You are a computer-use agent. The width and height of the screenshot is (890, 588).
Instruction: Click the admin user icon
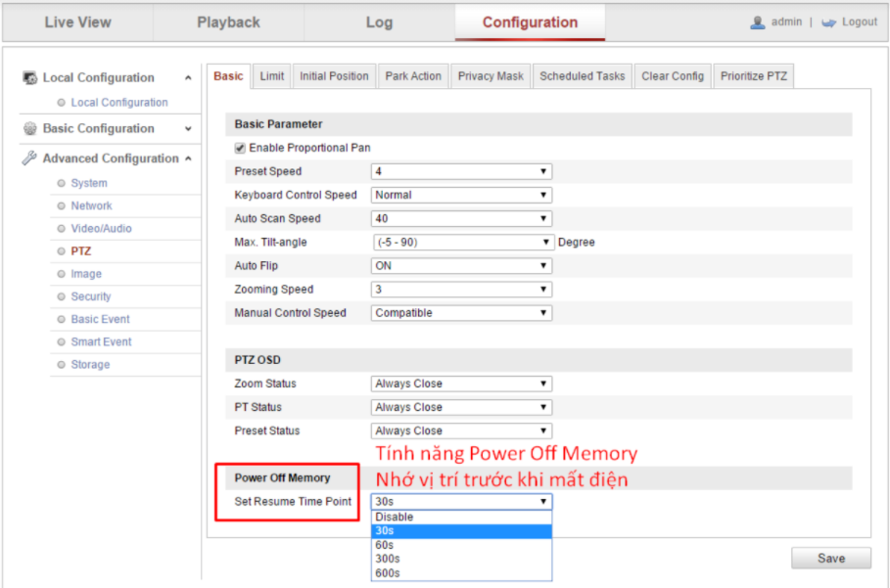tap(757, 23)
